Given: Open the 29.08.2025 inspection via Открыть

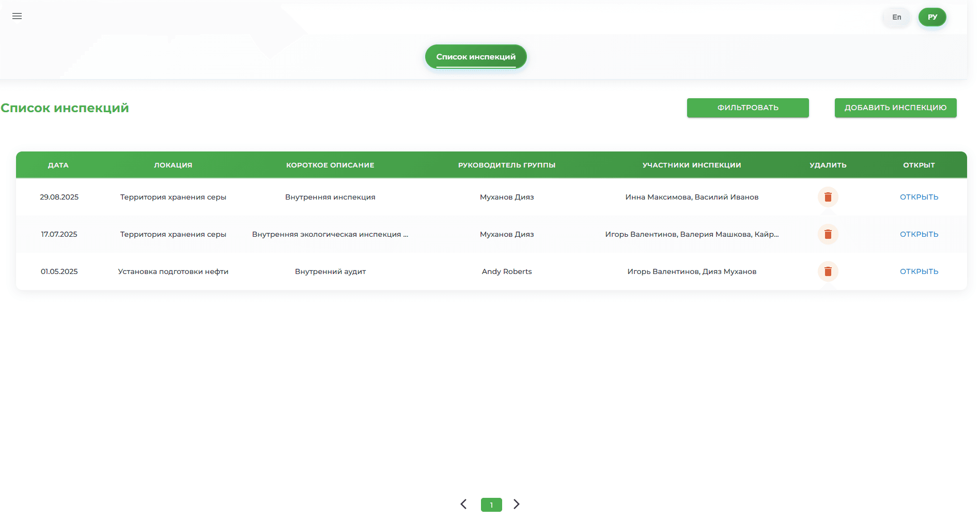Looking at the screenshot, I should (x=919, y=197).
